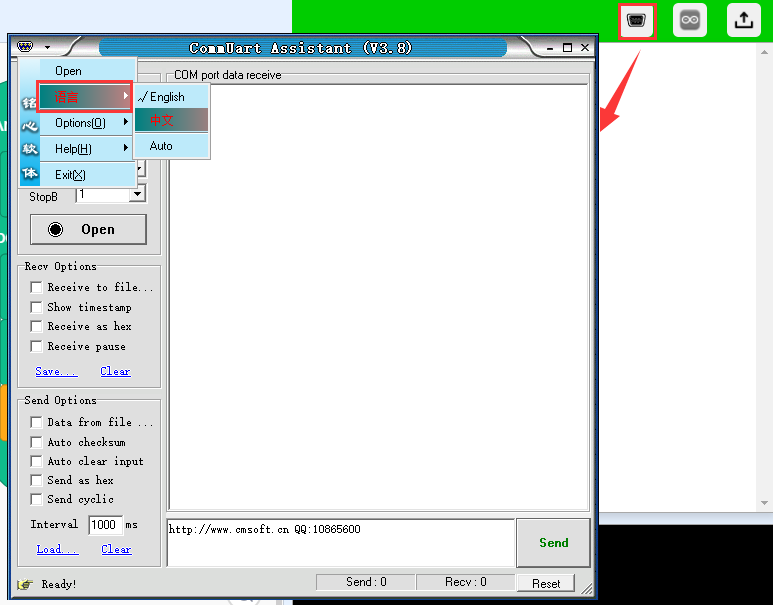
Task: Click the green Send button
Action: pyautogui.click(x=553, y=542)
